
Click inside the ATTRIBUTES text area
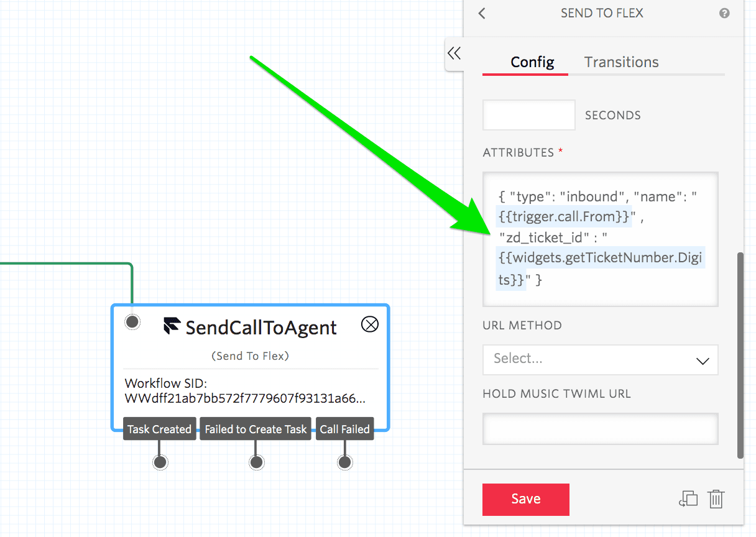pos(600,239)
